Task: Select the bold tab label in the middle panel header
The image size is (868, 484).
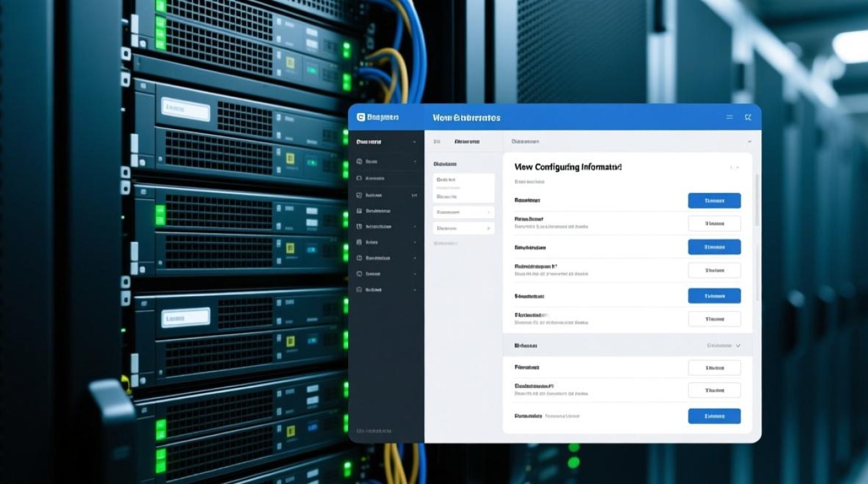Action: tap(467, 141)
